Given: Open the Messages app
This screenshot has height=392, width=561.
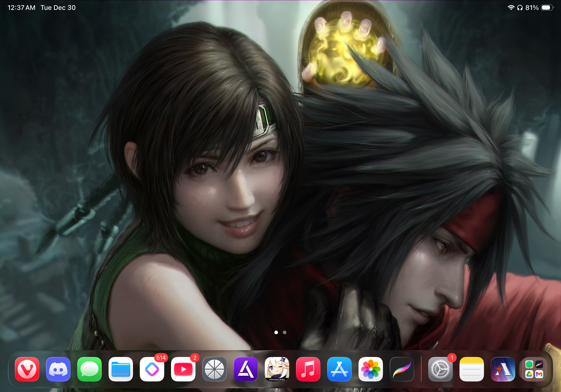Looking at the screenshot, I should (90, 369).
